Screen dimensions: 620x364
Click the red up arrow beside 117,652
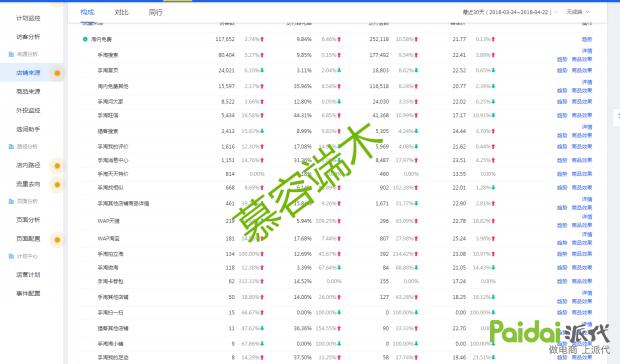tap(262, 40)
